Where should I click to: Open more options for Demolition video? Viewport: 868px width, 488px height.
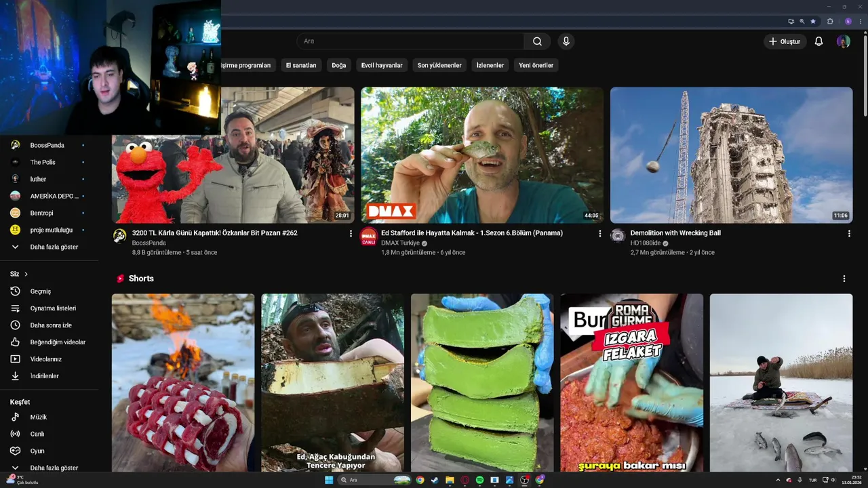[849, 234]
